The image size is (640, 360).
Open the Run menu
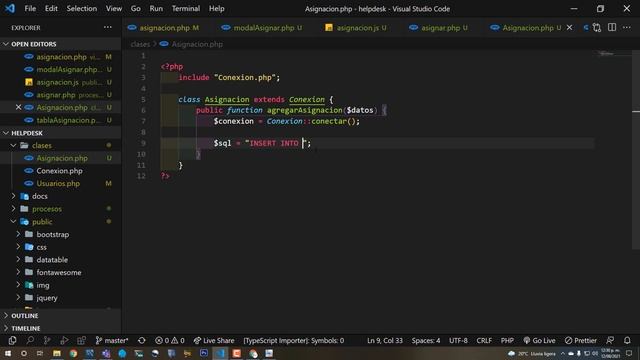[x=156, y=9]
